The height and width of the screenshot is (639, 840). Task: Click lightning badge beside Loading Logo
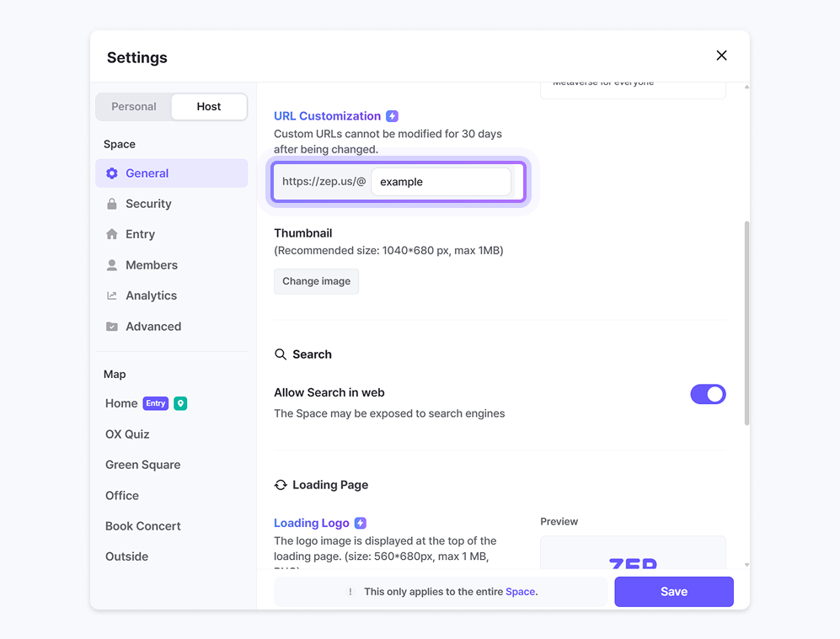[361, 523]
